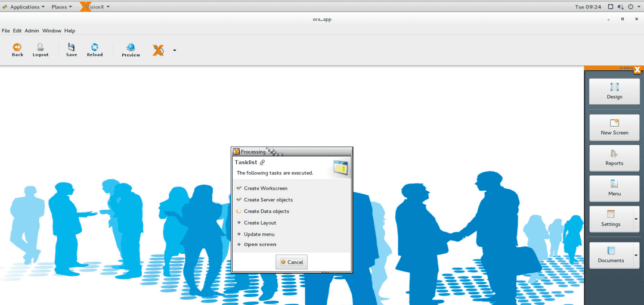Expand the VisionX toolbar dropdown arrow
The width and height of the screenshot is (644, 305).
point(175,51)
